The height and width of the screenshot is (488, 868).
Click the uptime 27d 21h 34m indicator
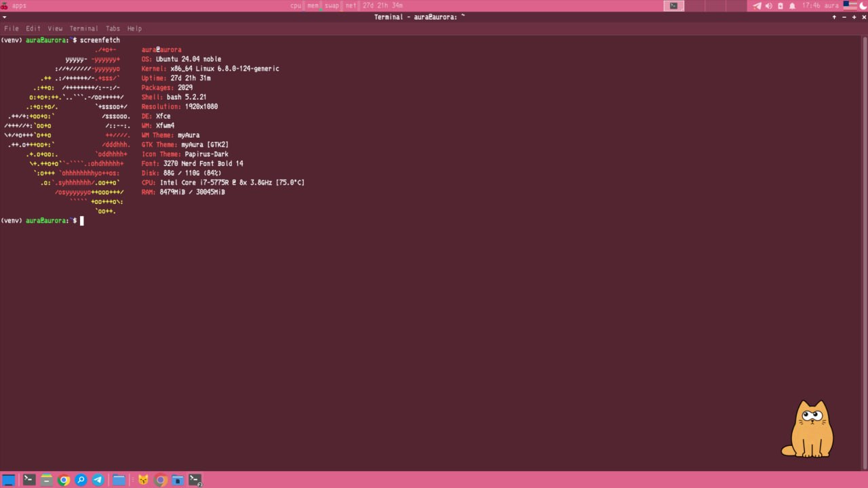(x=382, y=5)
